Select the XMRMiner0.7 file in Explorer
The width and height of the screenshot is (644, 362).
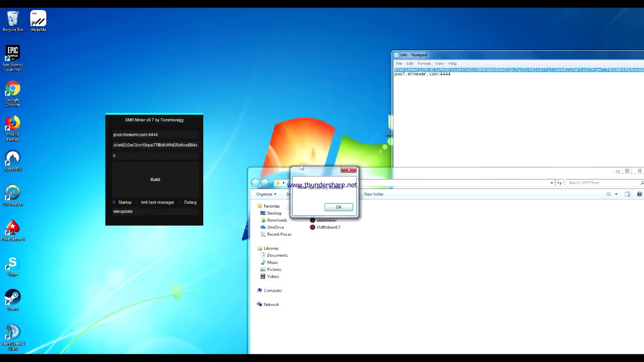point(325,227)
